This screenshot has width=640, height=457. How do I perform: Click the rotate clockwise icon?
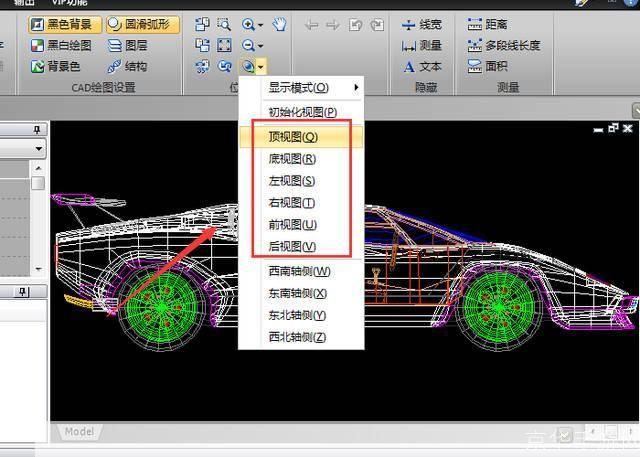tap(377, 25)
